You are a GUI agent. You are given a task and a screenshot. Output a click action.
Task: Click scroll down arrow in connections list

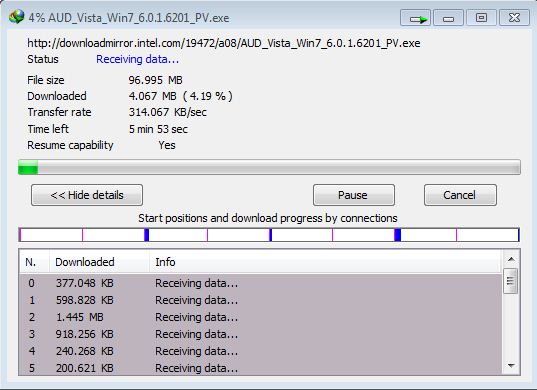(x=511, y=366)
